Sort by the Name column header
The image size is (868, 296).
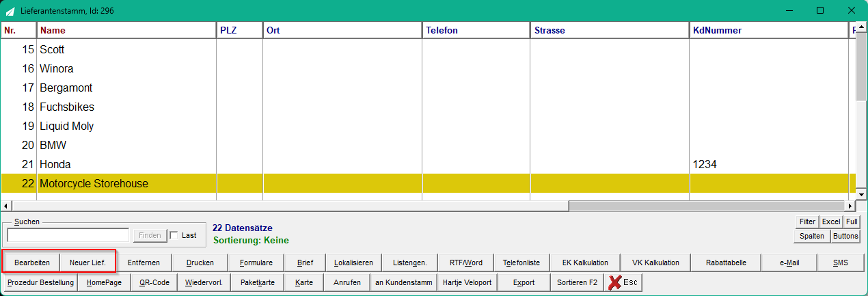[126, 31]
